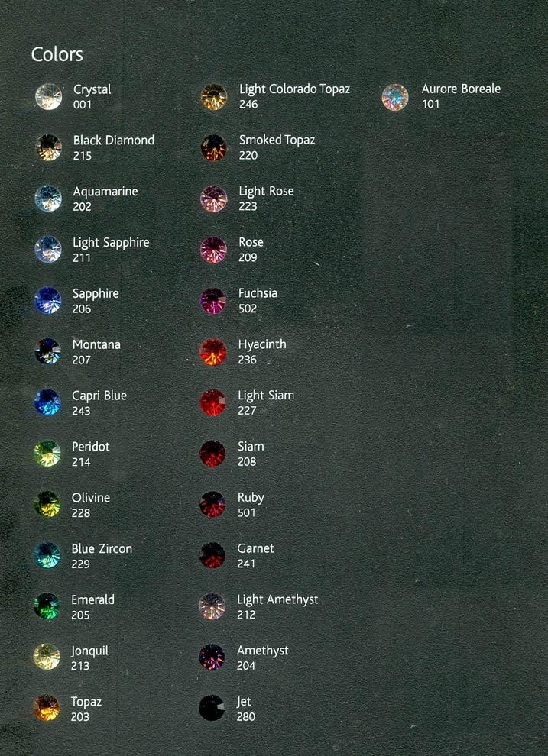Pick the Emerald 205 crystal swatch
548x756 pixels.
[x=47, y=606]
